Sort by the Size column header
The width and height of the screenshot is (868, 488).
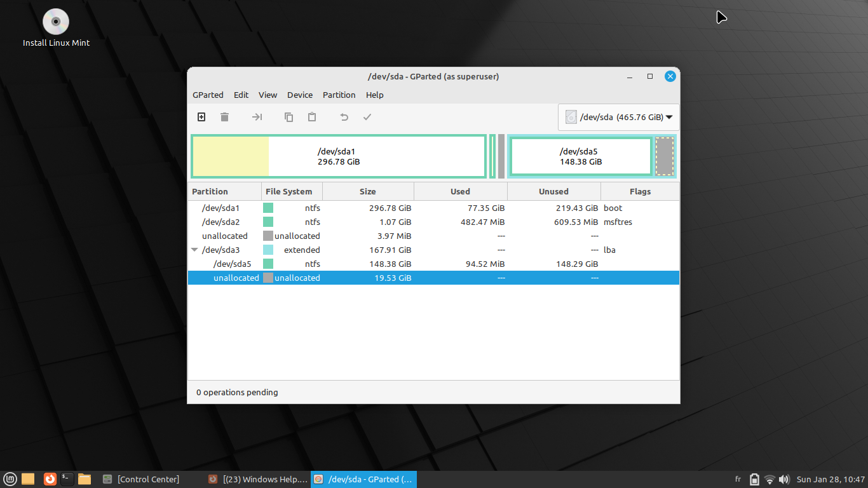368,191
